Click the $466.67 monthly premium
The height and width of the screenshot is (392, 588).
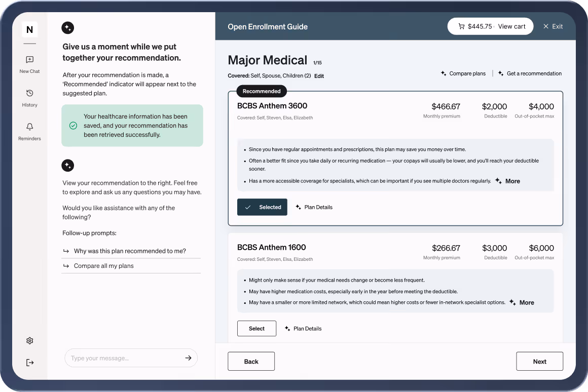[x=446, y=106]
